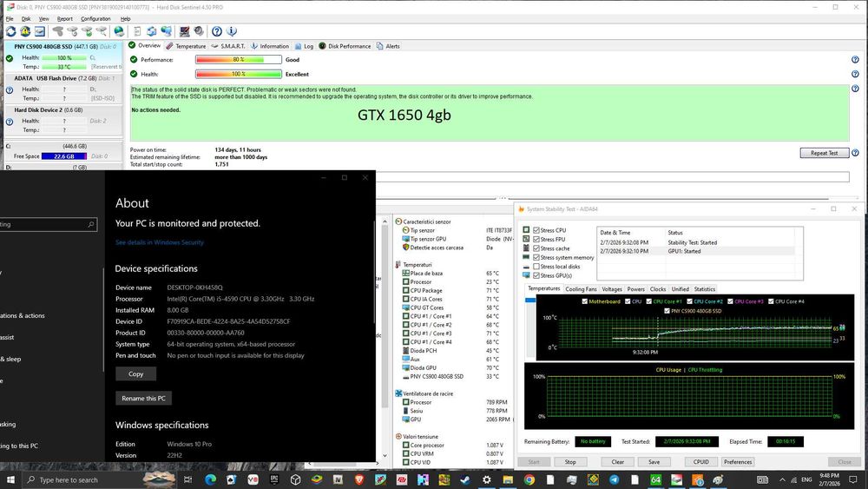868x489 pixels.
Task: Click the Dioda GPU sensor icon
Action: (405, 367)
